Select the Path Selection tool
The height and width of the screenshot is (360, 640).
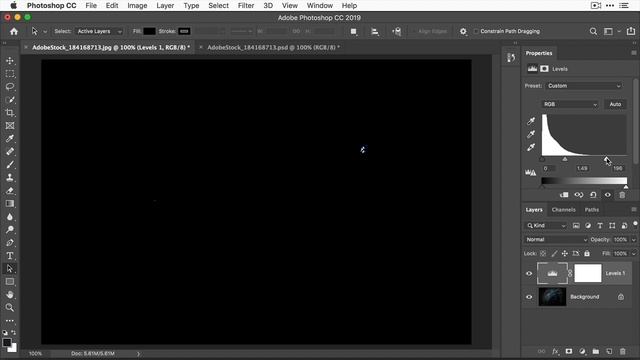(10, 269)
